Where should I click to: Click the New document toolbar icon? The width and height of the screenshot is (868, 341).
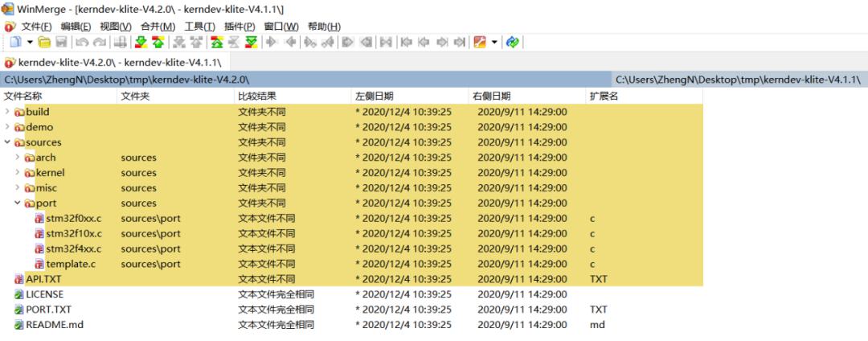tap(15, 42)
